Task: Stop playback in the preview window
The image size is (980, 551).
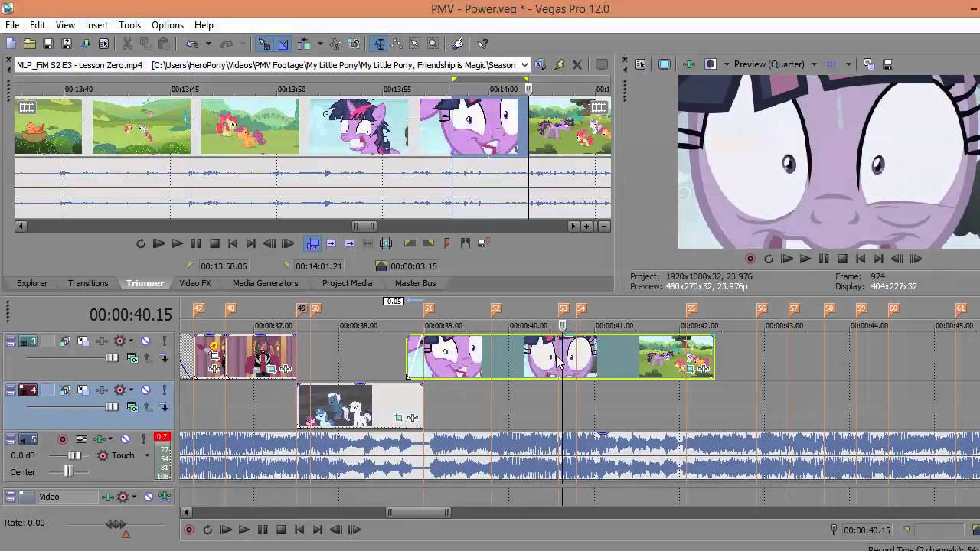Action: click(x=842, y=259)
